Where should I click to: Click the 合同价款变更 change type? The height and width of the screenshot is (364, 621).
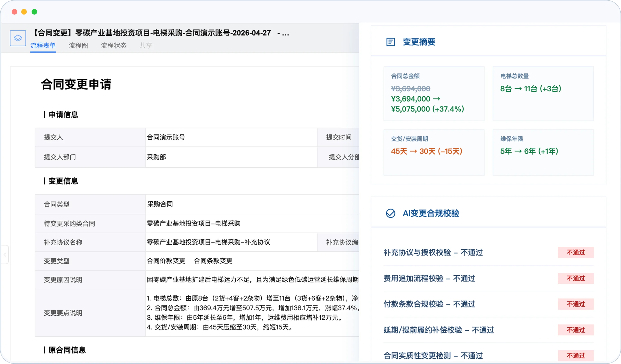point(166,261)
